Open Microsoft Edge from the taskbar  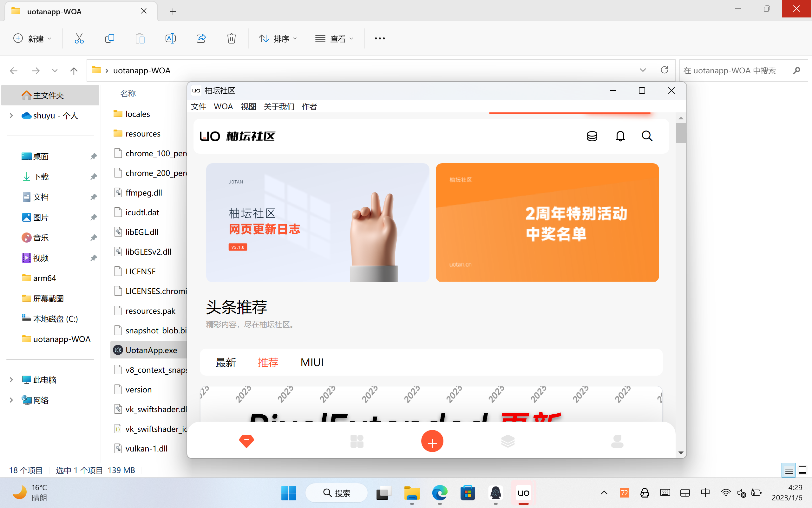point(440,493)
